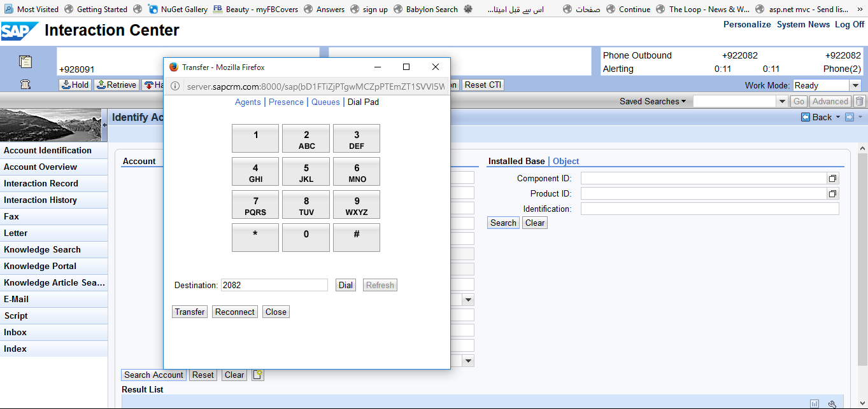This screenshot has height=409, width=868.
Task: Click the trash icon beside Advanced
Action: pyautogui.click(x=860, y=101)
